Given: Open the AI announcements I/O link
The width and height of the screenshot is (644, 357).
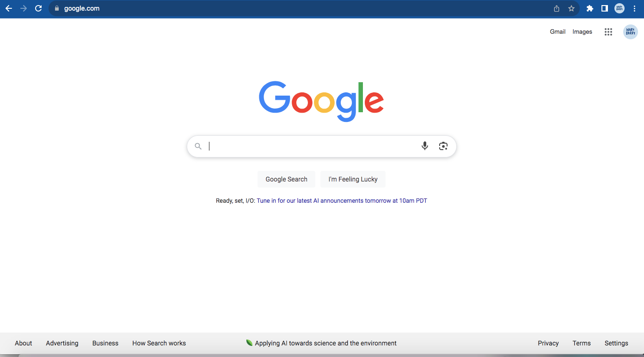Looking at the screenshot, I should pos(342,201).
